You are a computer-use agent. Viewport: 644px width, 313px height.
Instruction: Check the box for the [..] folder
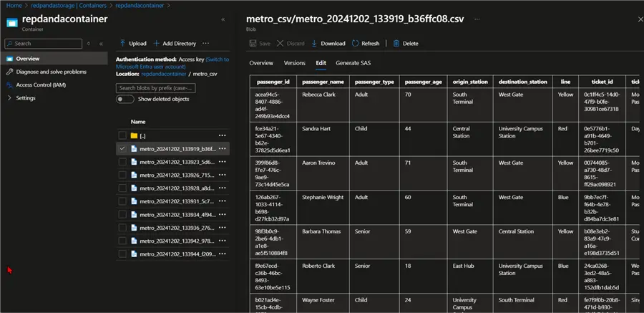[x=122, y=135]
